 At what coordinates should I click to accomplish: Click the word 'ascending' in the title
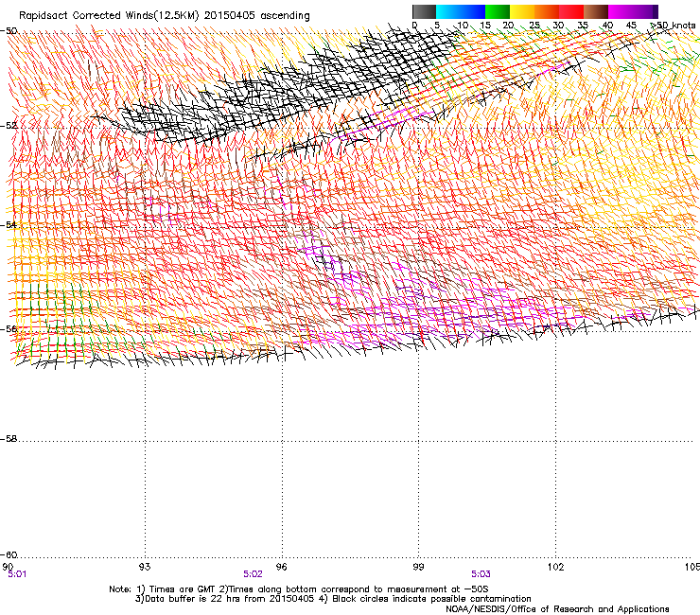(285, 16)
